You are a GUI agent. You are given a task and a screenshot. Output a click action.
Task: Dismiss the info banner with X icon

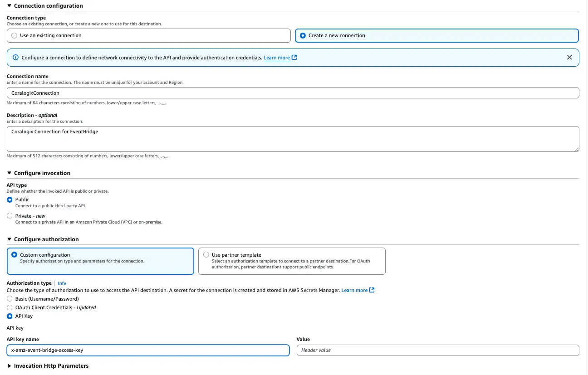pyautogui.click(x=569, y=58)
